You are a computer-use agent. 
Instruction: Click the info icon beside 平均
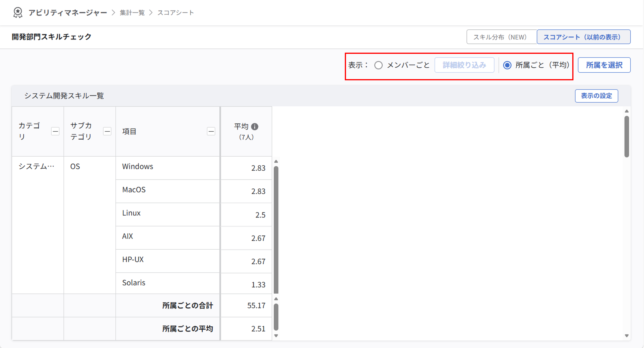click(255, 127)
